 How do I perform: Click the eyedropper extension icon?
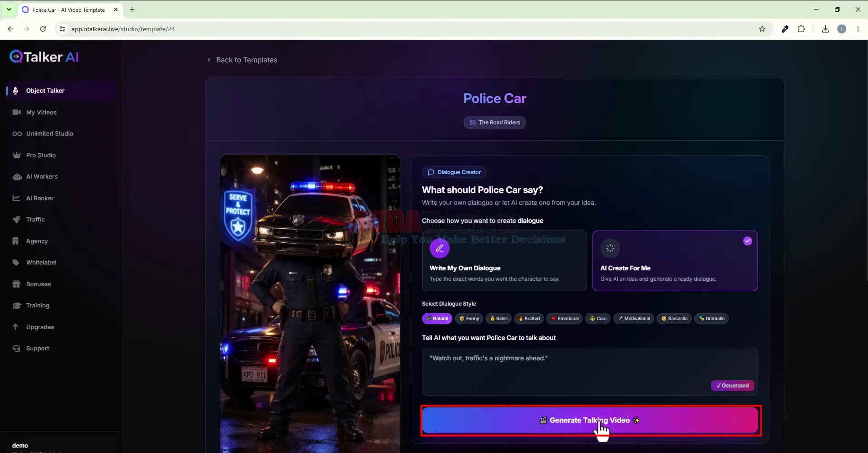pyautogui.click(x=785, y=29)
